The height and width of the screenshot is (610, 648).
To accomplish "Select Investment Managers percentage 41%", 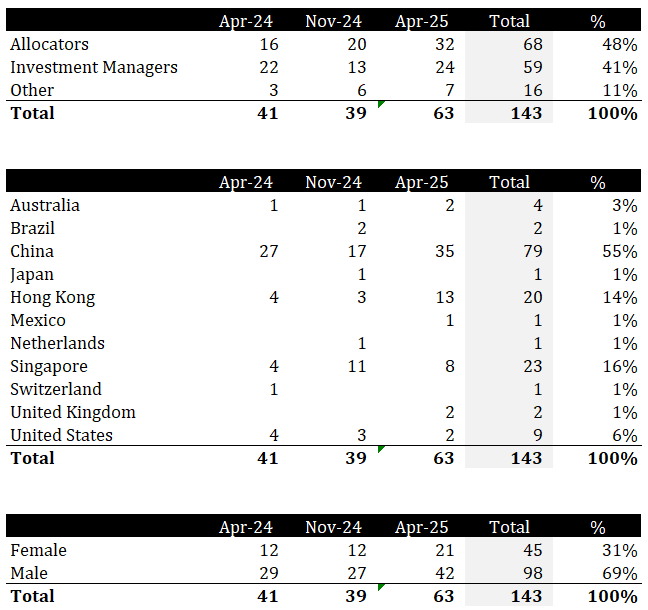I will pos(619,67).
